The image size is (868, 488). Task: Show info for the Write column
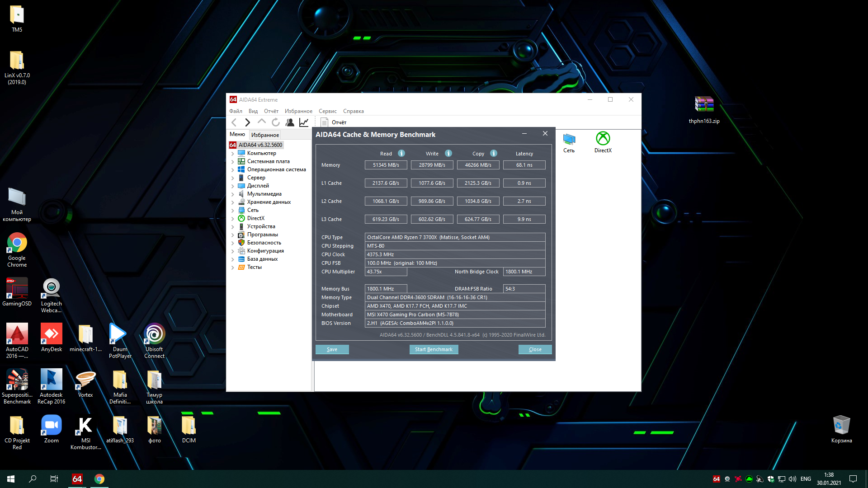448,153
